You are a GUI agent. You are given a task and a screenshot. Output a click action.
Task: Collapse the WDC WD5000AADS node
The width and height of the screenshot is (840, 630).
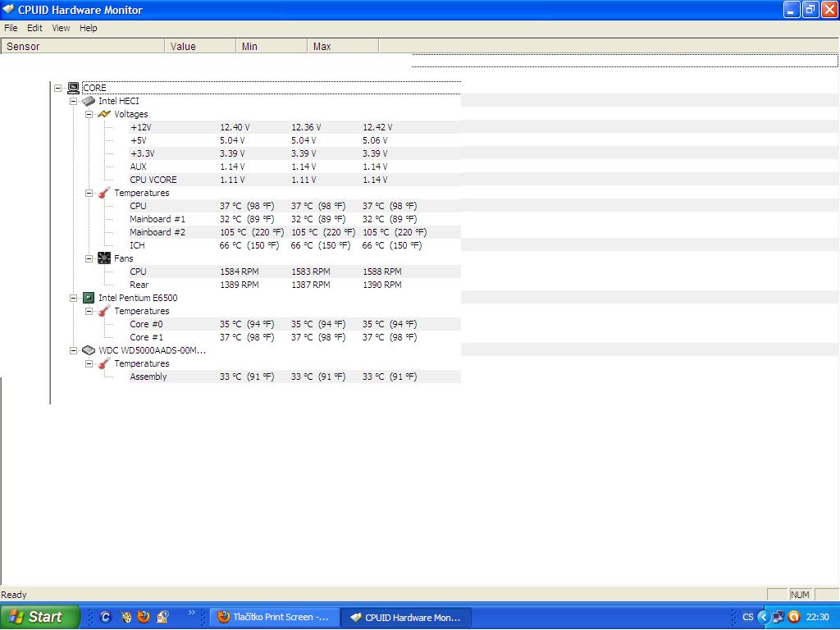point(73,350)
